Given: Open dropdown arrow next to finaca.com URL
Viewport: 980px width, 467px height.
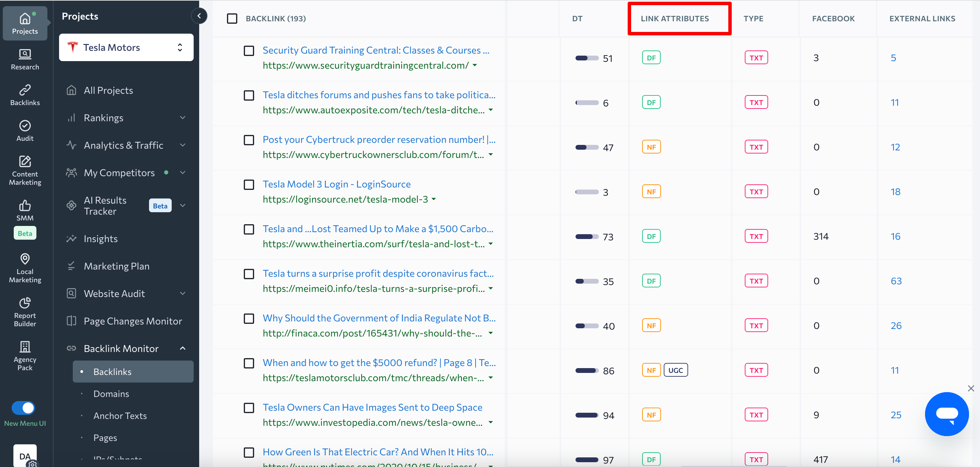Looking at the screenshot, I should (x=490, y=333).
